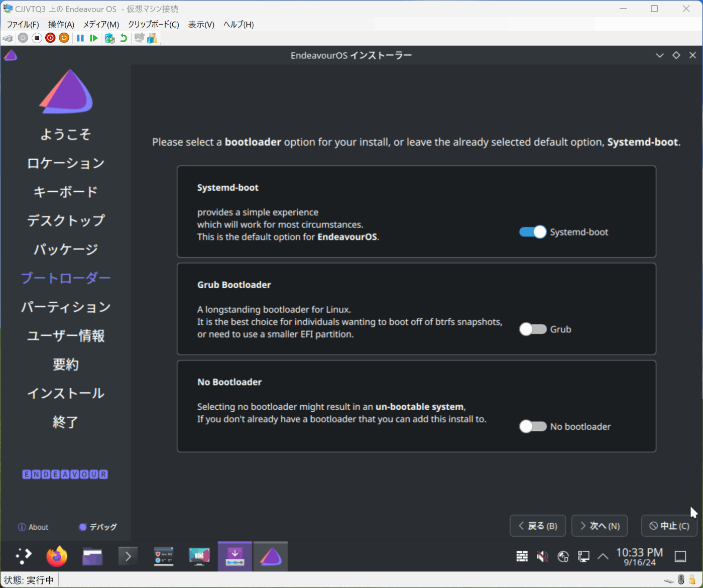Click the EndeavourOS installer taskbar entry
The height and width of the screenshot is (588, 703).
coord(271,556)
